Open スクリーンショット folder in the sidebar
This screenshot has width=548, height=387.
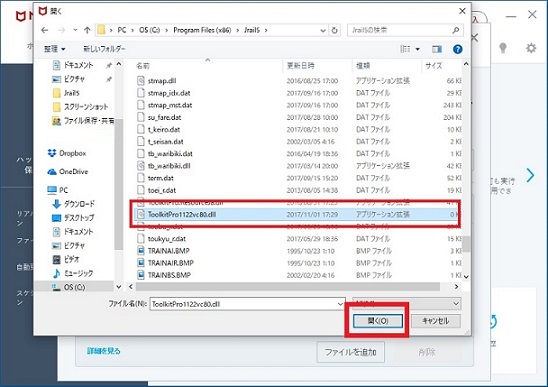pyautogui.click(x=86, y=107)
